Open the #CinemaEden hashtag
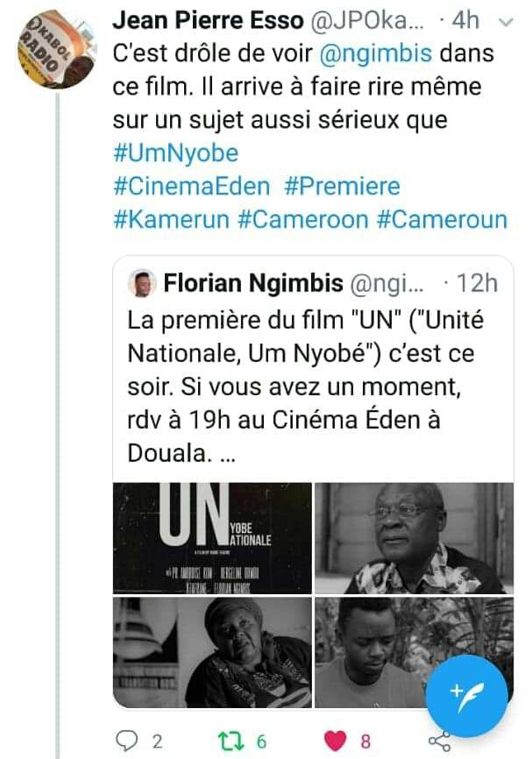 click(x=181, y=187)
